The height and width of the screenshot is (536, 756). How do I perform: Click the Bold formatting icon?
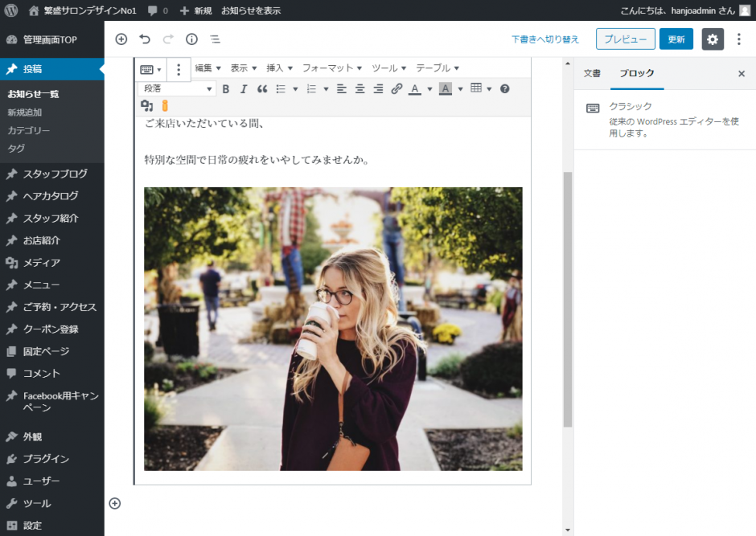pyautogui.click(x=226, y=89)
